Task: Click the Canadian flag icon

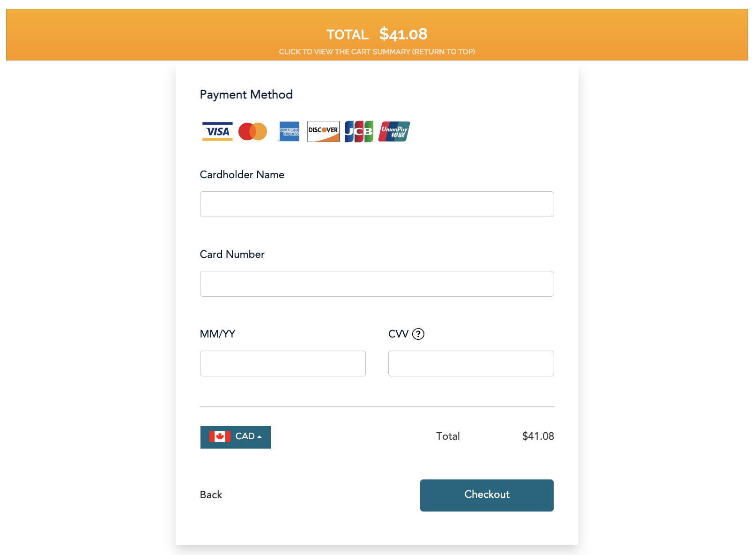Action: point(220,437)
